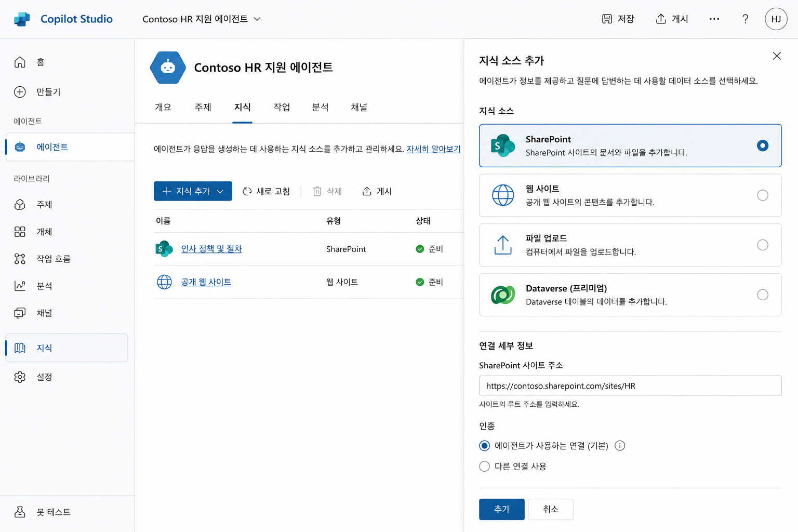This screenshot has height=532, width=798.
Task: Click the 추가 button in the panel
Action: pos(502,509)
